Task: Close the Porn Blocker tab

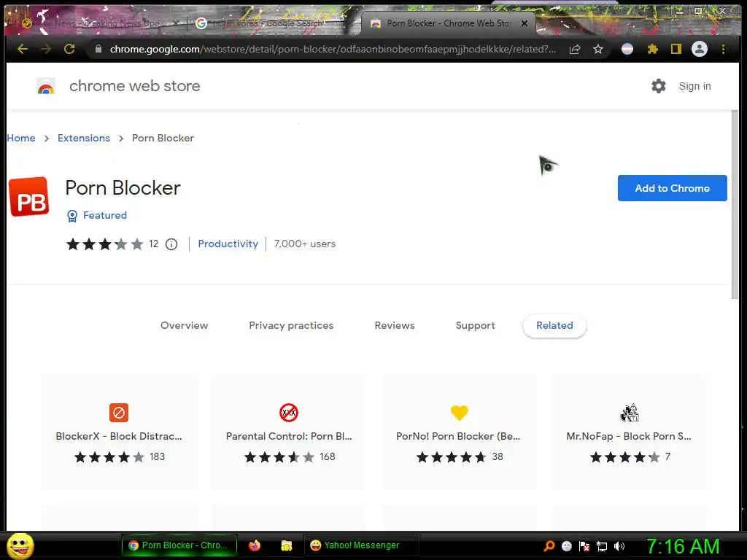Action: click(x=524, y=23)
